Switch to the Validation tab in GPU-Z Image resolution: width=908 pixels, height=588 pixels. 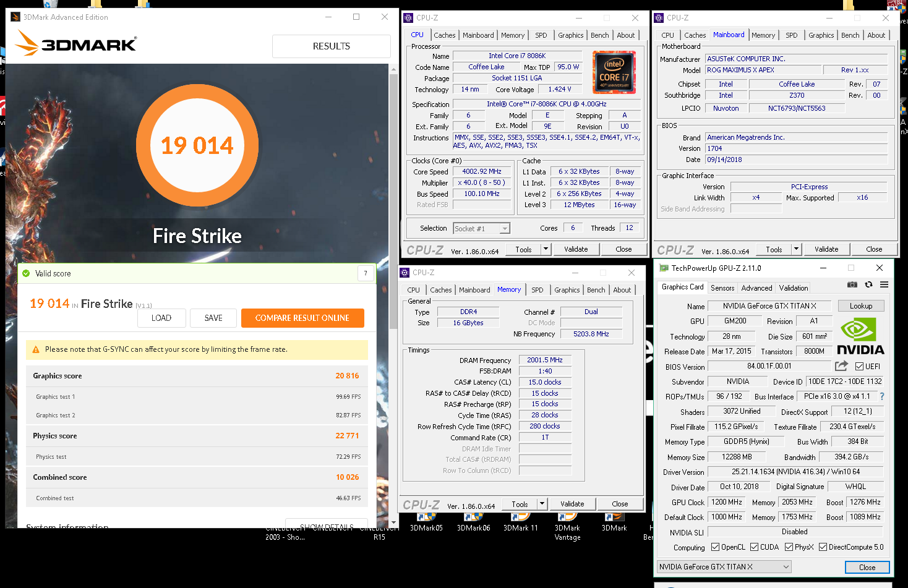pyautogui.click(x=794, y=288)
